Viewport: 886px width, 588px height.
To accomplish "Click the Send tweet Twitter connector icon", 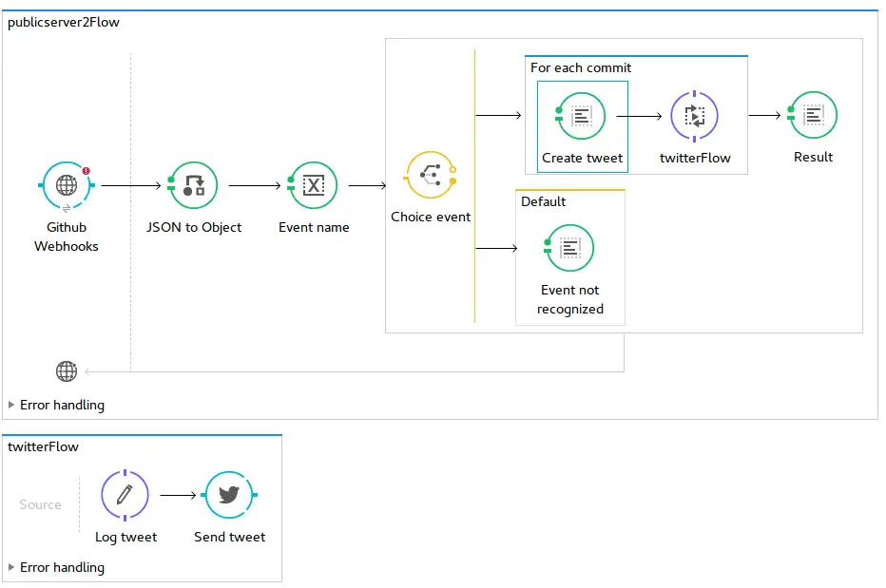I will [x=229, y=495].
